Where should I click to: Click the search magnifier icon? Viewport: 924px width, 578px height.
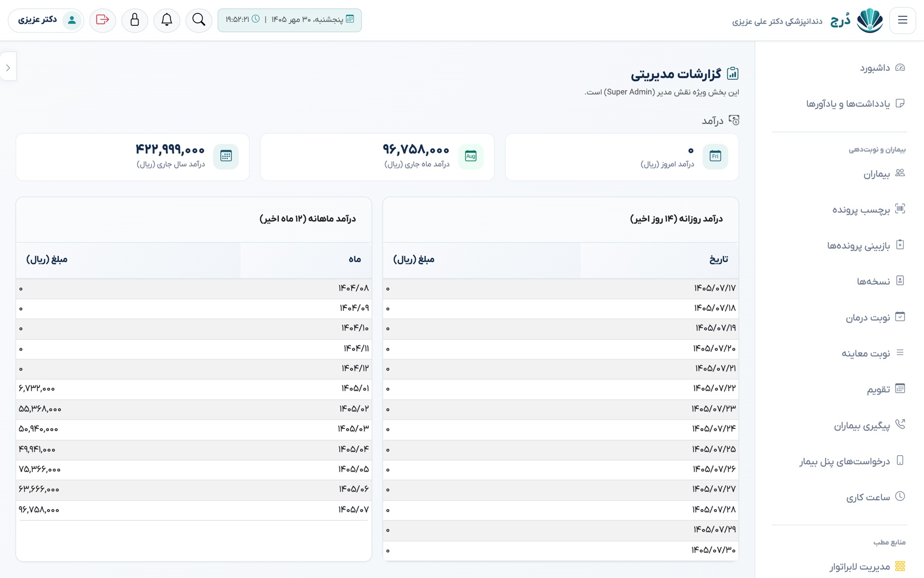click(x=199, y=20)
